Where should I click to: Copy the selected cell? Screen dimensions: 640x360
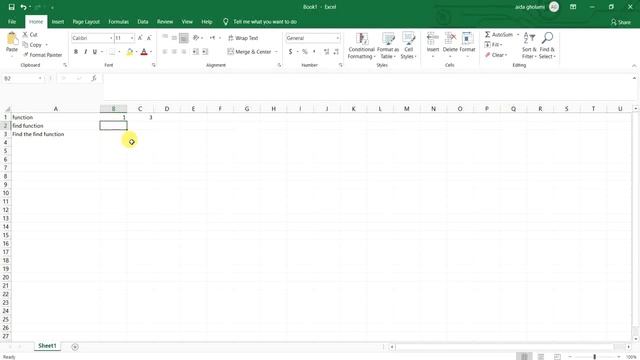click(32, 44)
